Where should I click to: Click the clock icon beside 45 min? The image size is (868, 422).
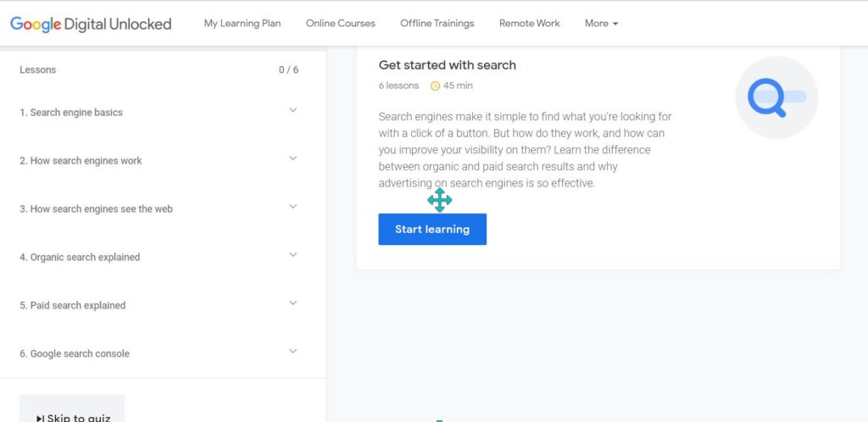pos(435,86)
